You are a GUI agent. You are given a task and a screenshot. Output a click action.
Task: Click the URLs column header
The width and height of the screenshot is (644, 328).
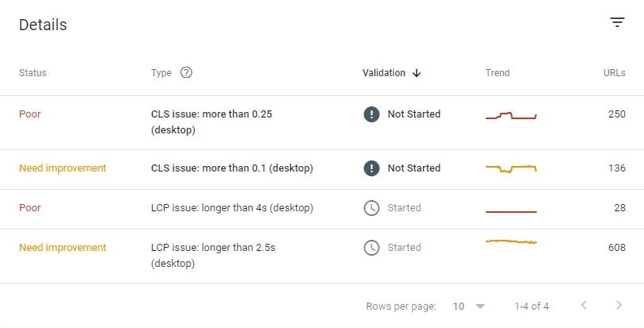[x=614, y=73]
